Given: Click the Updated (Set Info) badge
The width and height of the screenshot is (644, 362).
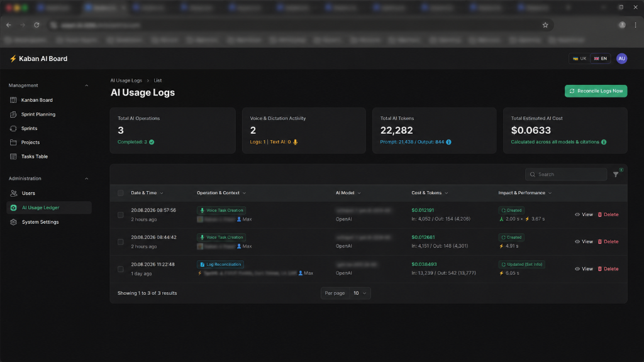Looking at the screenshot, I should tap(521, 265).
